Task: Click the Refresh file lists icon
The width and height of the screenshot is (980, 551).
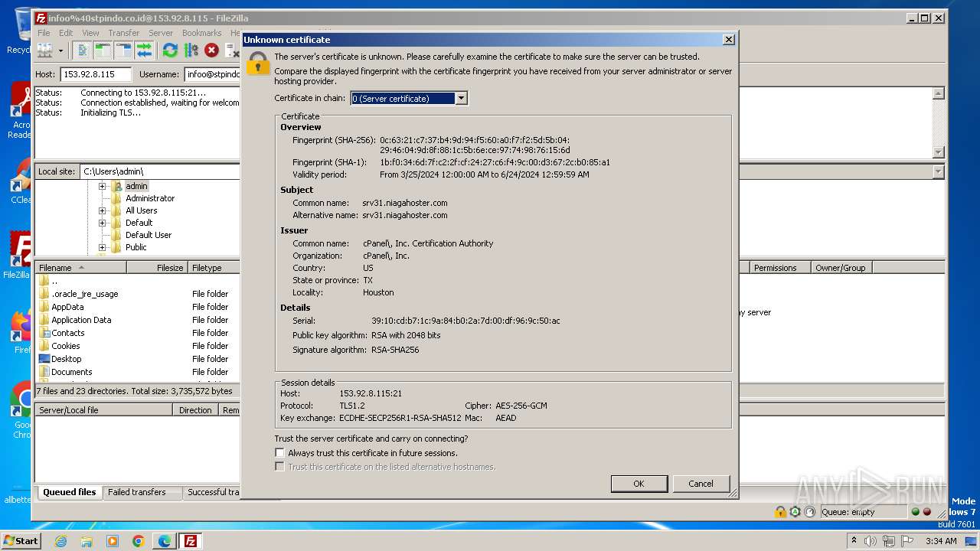Action: point(170,51)
